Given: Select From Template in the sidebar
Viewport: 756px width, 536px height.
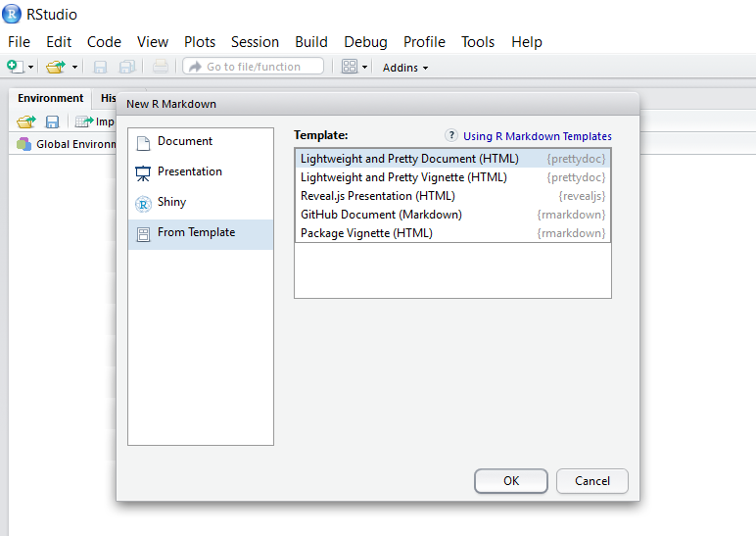Looking at the screenshot, I should 201,234.
